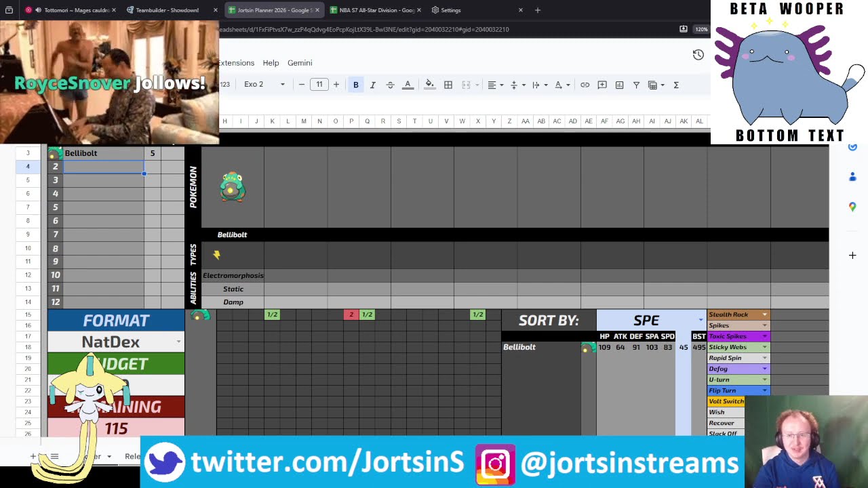Toggle bold formatting in the Sheets toolbar

click(355, 85)
